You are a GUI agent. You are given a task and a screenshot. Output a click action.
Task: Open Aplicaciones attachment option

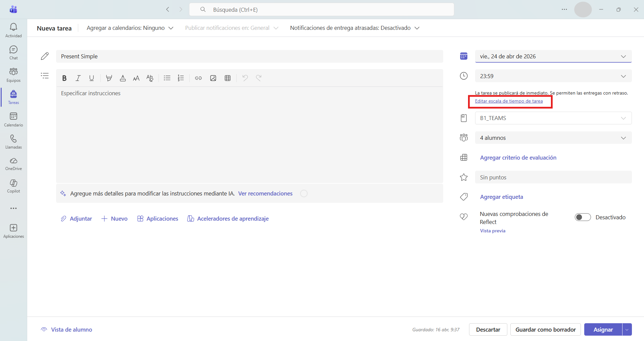point(158,219)
